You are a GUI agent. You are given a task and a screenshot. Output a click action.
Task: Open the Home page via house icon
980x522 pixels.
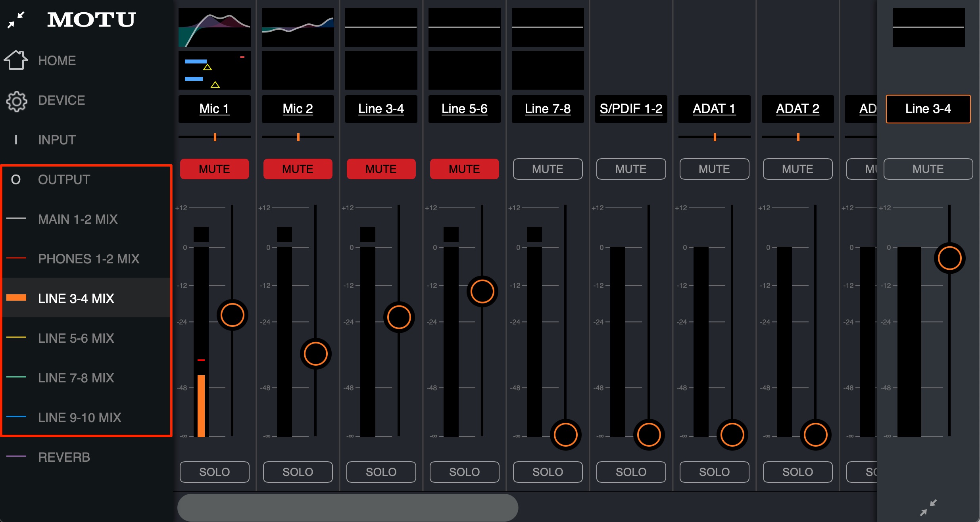(x=16, y=60)
